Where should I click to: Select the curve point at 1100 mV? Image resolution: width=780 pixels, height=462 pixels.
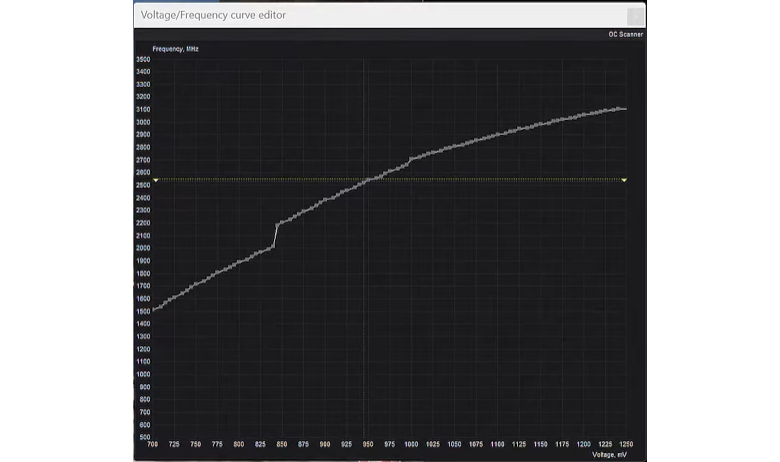coord(497,135)
